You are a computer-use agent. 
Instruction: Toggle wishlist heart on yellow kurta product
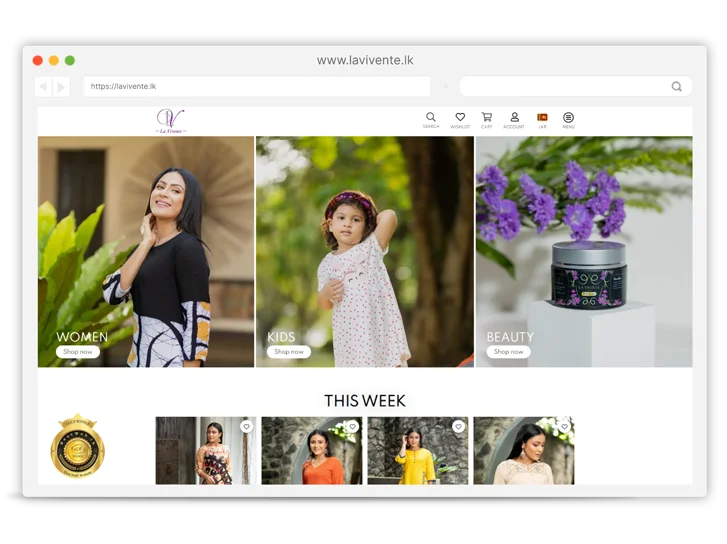(459, 426)
